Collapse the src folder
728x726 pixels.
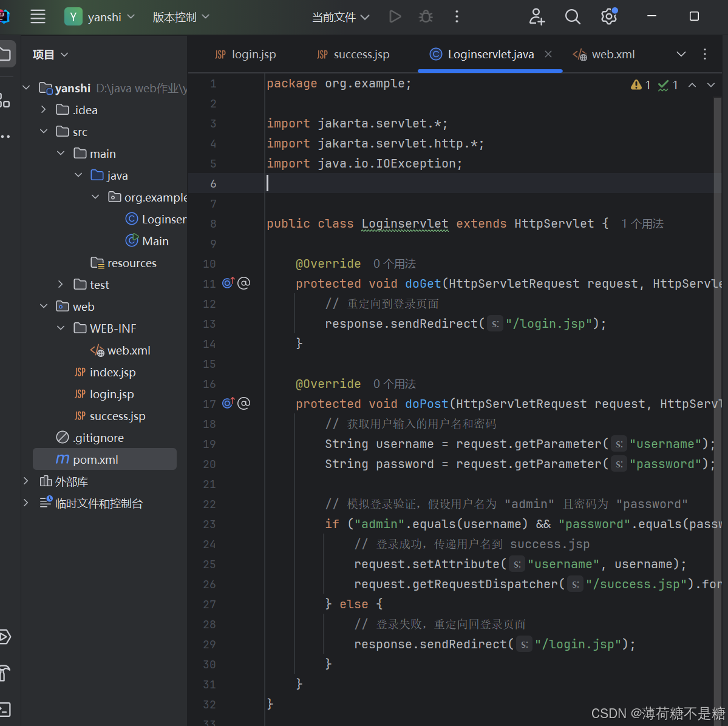(44, 131)
